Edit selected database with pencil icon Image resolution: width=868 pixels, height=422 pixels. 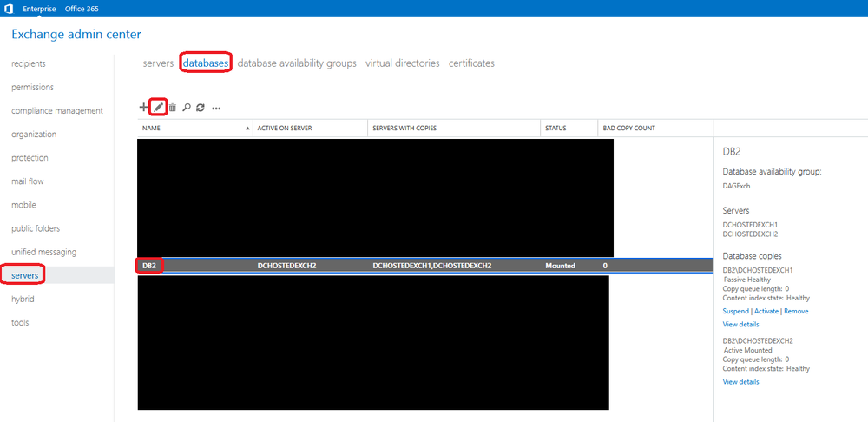pyautogui.click(x=159, y=108)
